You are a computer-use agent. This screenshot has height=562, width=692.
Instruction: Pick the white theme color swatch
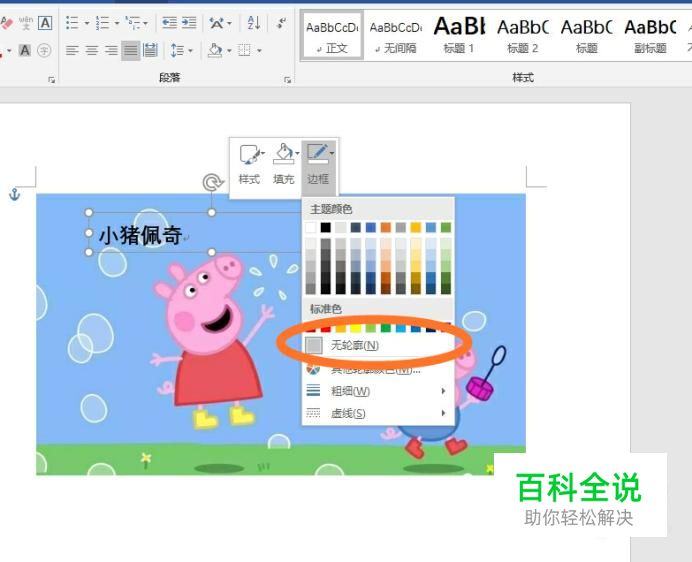pyautogui.click(x=311, y=227)
